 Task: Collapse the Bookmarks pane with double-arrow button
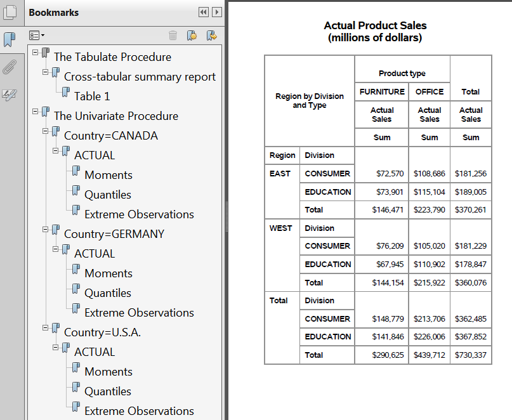tap(203, 12)
